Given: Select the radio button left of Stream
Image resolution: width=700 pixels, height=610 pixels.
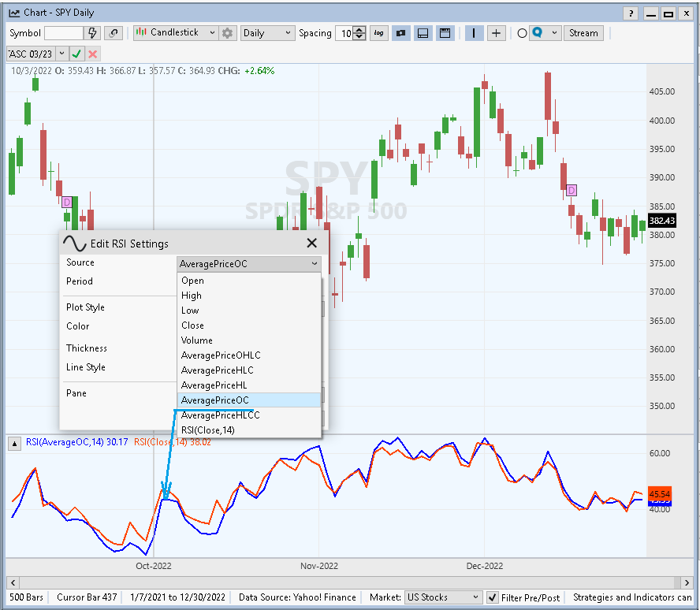Looking at the screenshot, I should [522, 33].
